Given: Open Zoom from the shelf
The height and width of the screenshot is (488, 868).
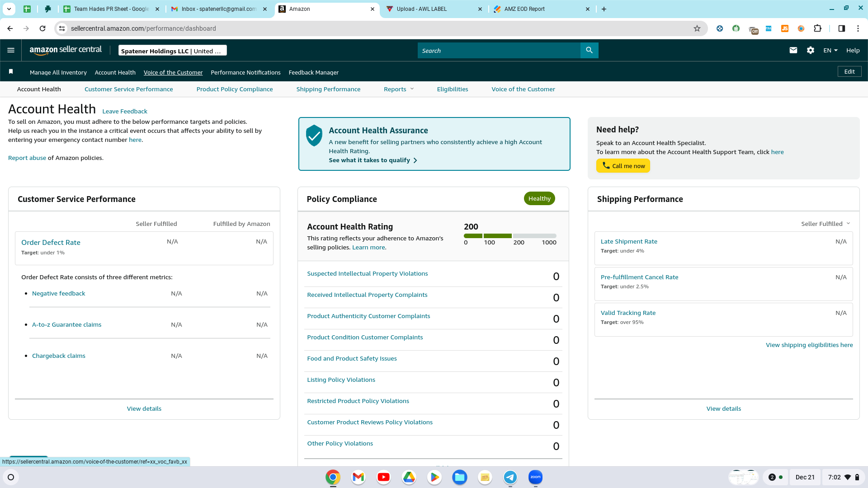Looking at the screenshot, I should coord(535,477).
